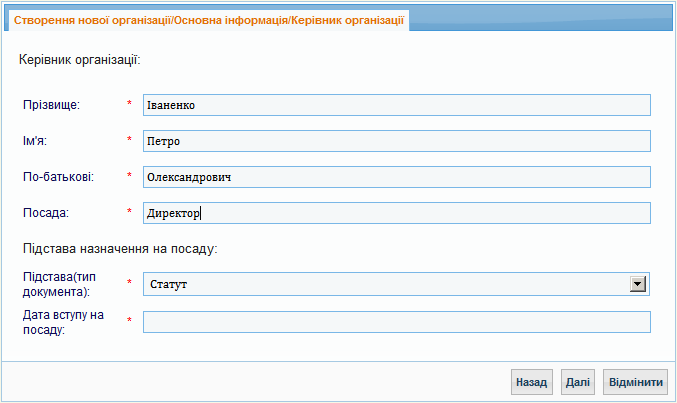Cancel with the Відмінити button
Screen dimensions: 677x403
point(636,382)
